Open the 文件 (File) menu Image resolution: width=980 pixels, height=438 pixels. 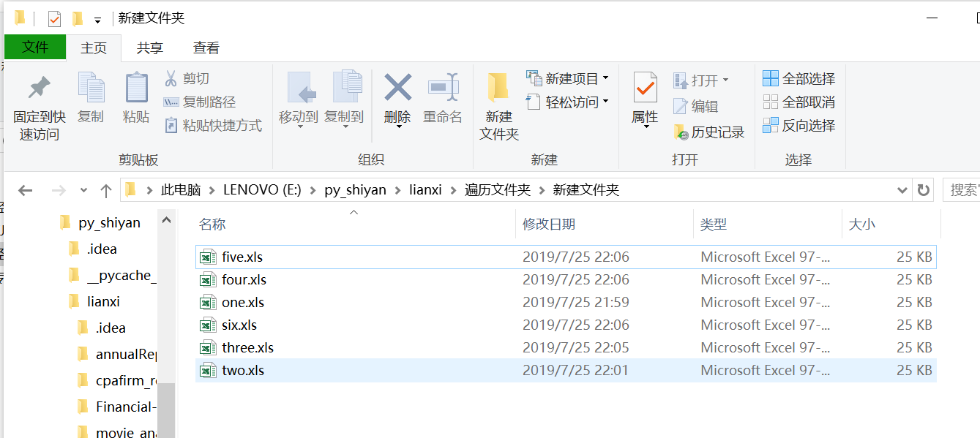coord(34,48)
